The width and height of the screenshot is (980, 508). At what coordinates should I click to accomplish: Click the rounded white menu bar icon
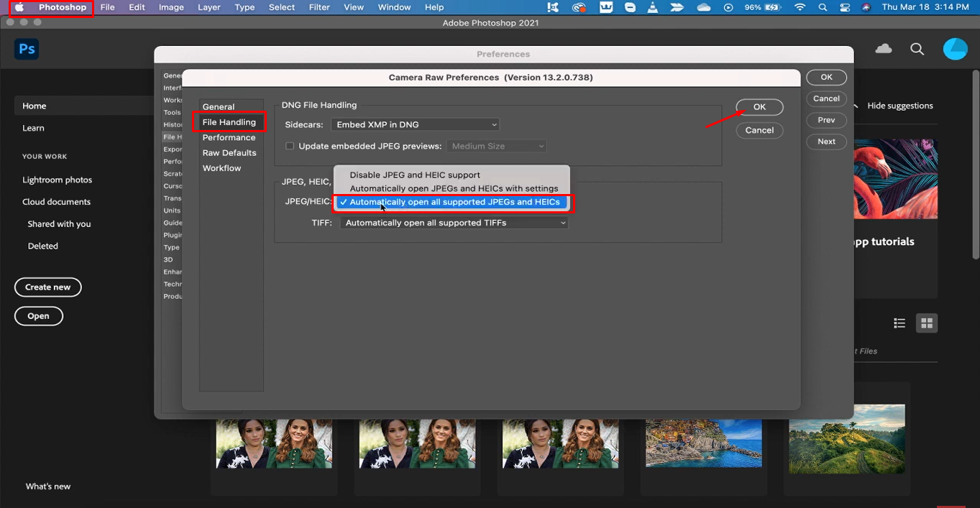point(630,7)
